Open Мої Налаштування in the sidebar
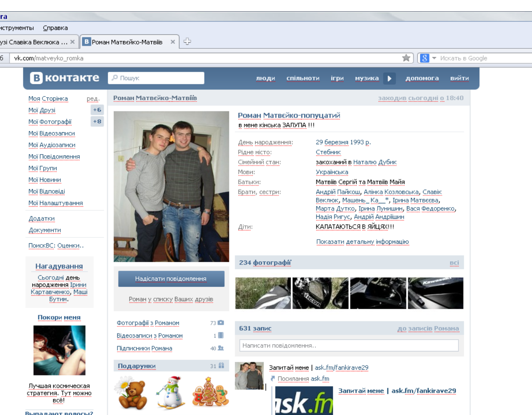This screenshot has width=532, height=415. [56, 203]
